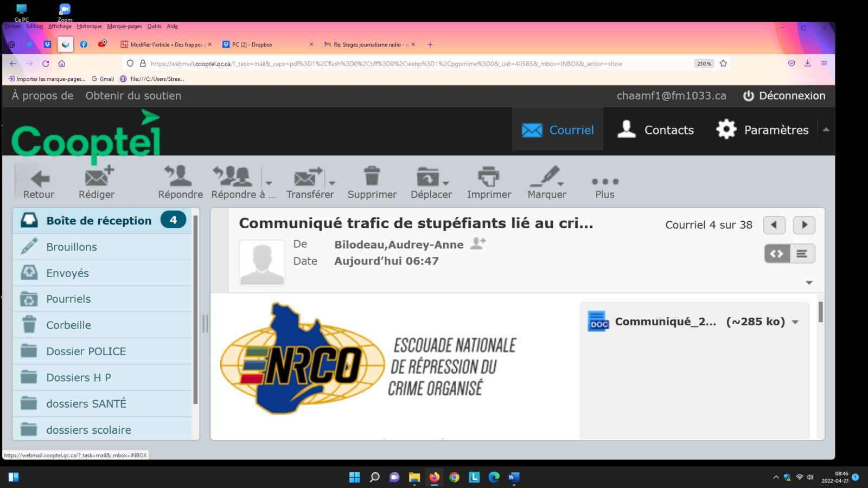Click the Déconnexion logout link
Viewport: 868px width, 488px height.
(x=784, y=96)
